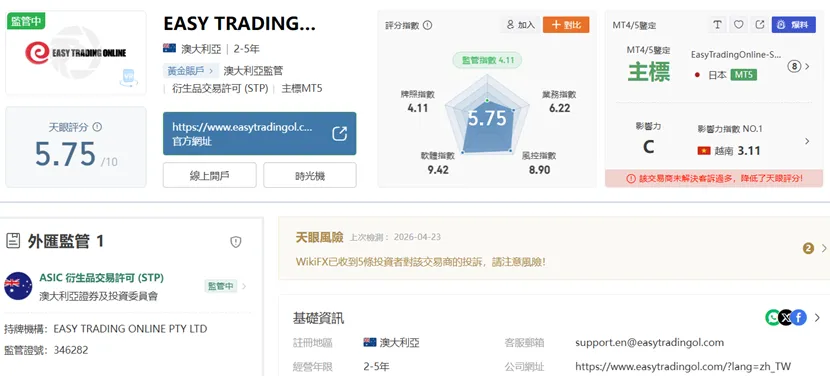Image resolution: width=830 pixels, height=376 pixels.
Task: Open the 黃金賬戶 tag link
Action: [191, 70]
